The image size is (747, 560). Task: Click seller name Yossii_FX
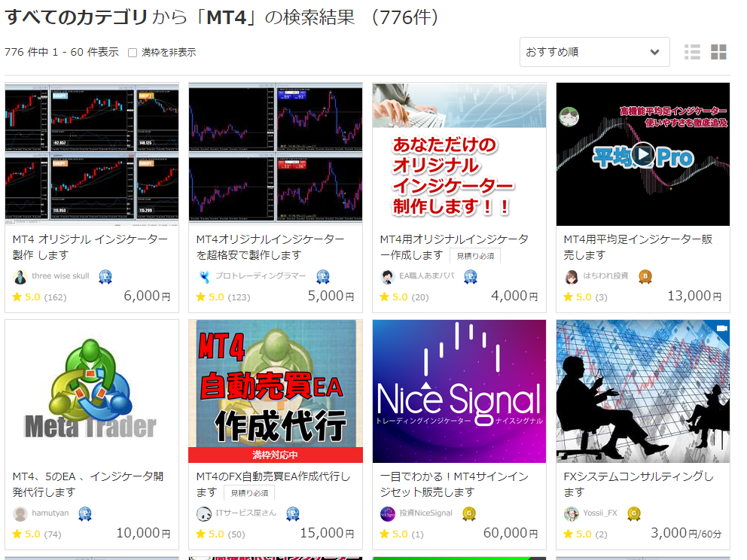[600, 513]
